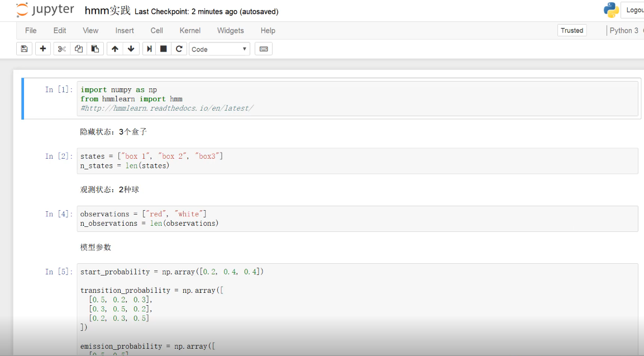The width and height of the screenshot is (644, 356).
Task: Click the Trusted notebook button
Action: tap(571, 31)
